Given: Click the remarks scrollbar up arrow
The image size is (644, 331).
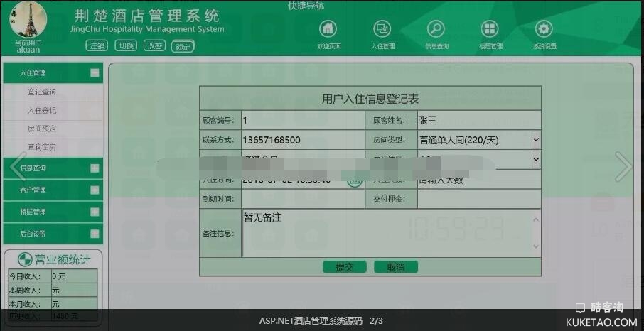Looking at the screenshot, I should click(536, 219).
